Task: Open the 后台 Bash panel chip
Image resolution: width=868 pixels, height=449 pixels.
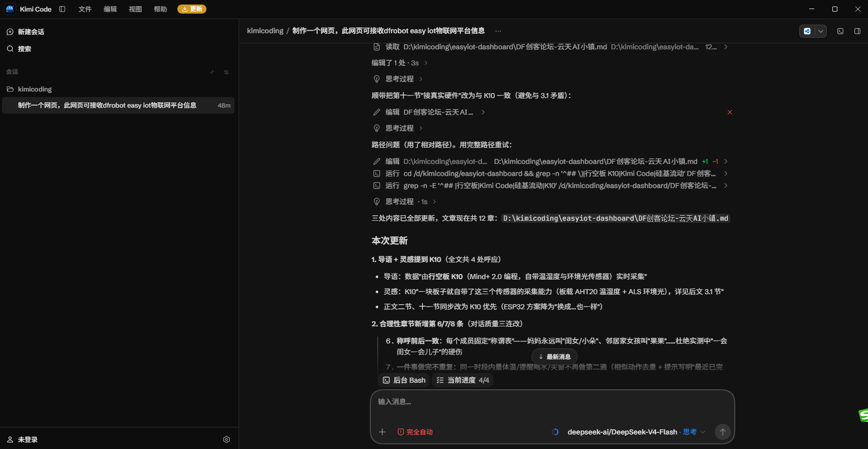Action: (x=404, y=380)
